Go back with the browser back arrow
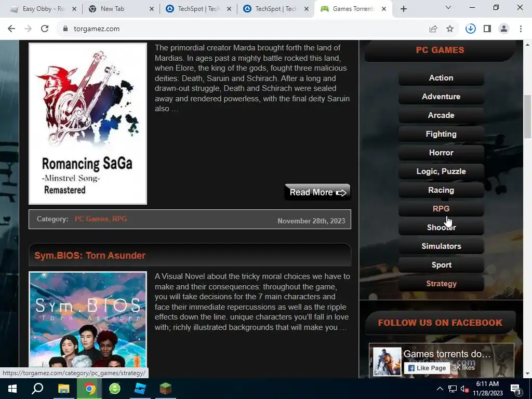The width and height of the screenshot is (532, 399). pos(11,29)
